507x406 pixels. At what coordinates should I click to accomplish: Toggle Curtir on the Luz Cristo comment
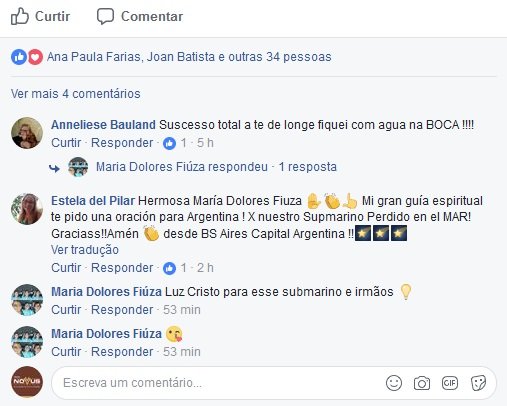(x=66, y=310)
